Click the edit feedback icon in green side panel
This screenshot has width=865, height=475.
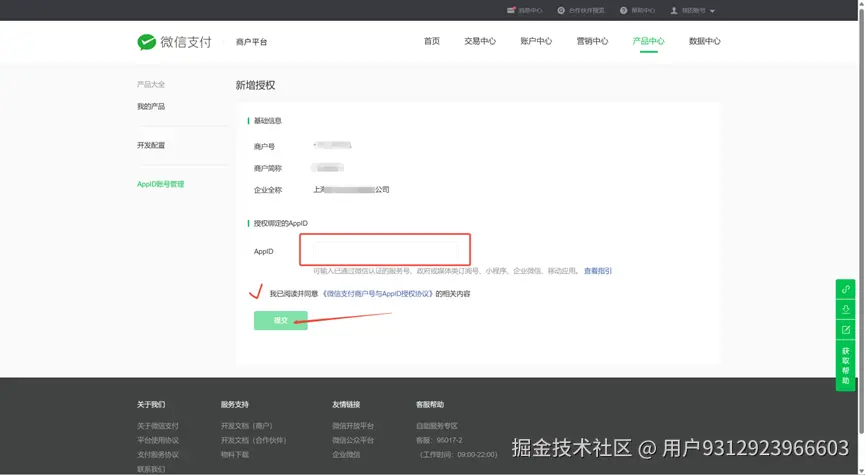846,329
